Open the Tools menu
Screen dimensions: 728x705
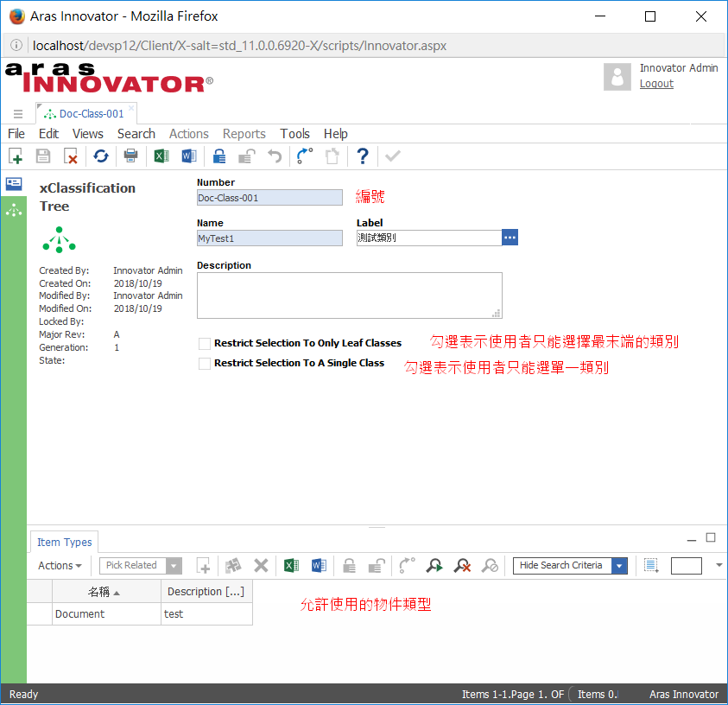click(x=294, y=134)
